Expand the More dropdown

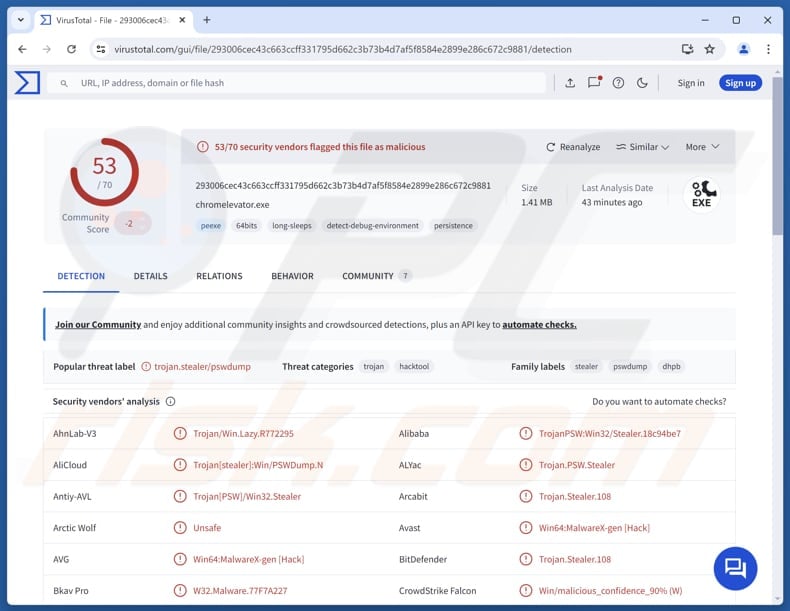(x=702, y=147)
